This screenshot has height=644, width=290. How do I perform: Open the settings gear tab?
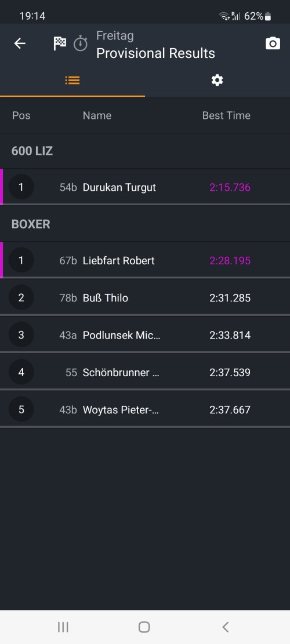pyautogui.click(x=217, y=80)
